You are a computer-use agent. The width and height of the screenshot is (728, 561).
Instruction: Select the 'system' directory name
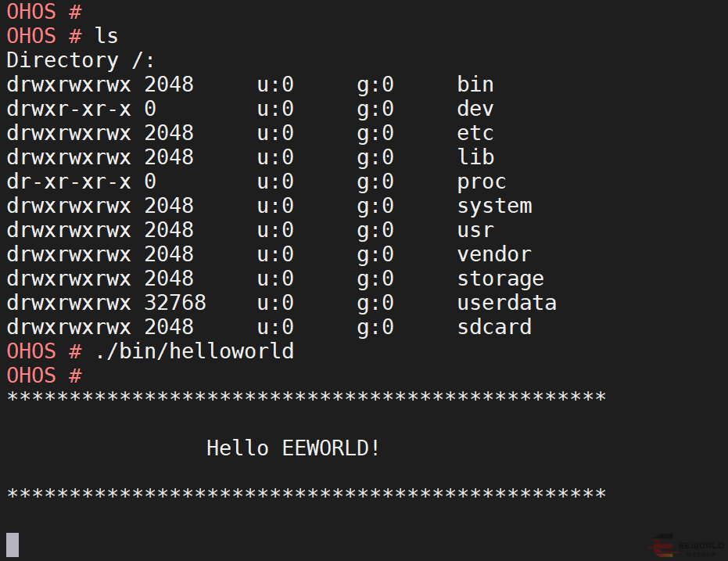pyautogui.click(x=494, y=206)
